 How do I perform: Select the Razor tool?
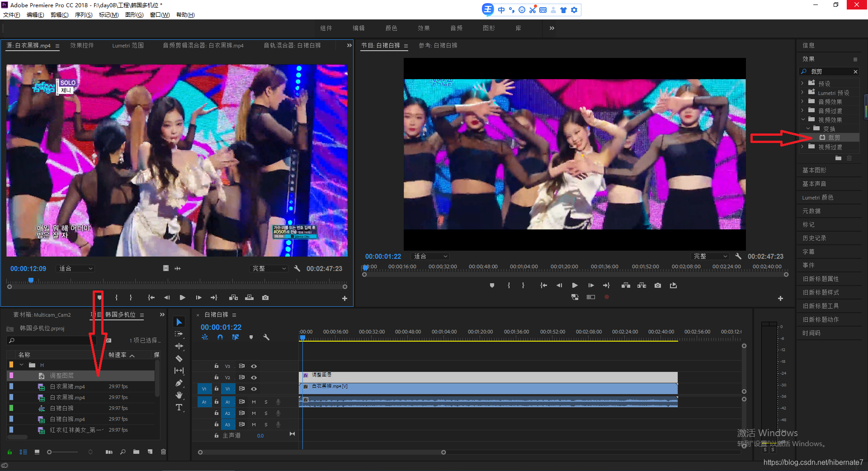click(x=179, y=358)
